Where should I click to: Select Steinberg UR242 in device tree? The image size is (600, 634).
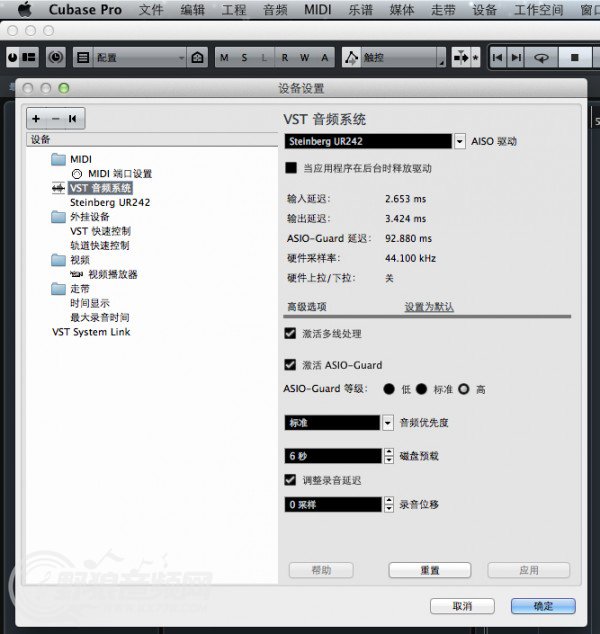pos(110,202)
